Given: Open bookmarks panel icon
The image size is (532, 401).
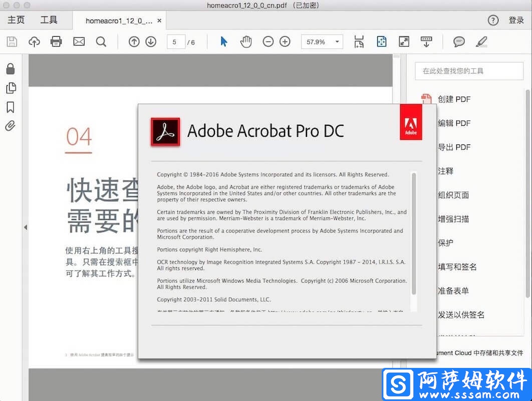Looking at the screenshot, I should (11, 107).
